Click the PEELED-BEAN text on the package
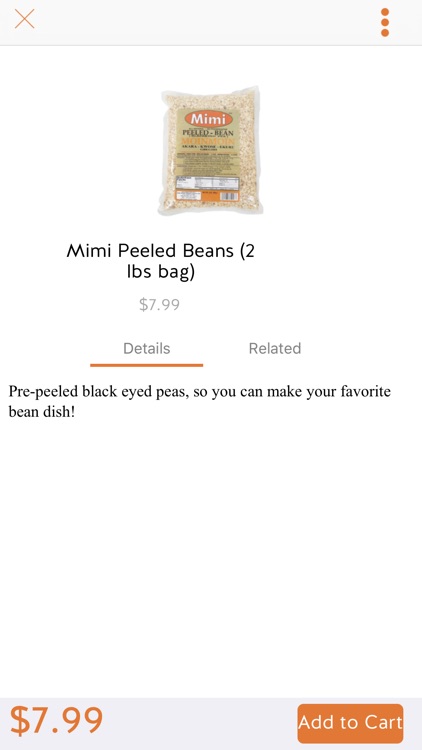This screenshot has width=422, height=750. tap(208, 132)
